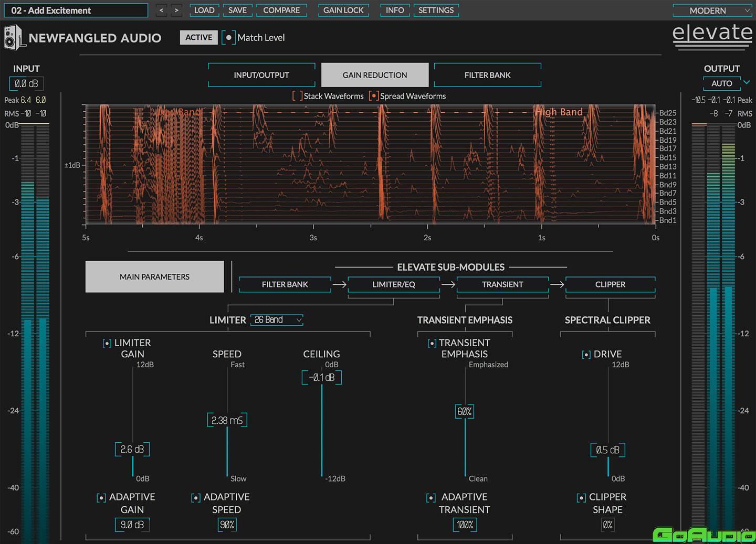Click the SAVE preset button
This screenshot has height=544, width=756.
pyautogui.click(x=237, y=10)
